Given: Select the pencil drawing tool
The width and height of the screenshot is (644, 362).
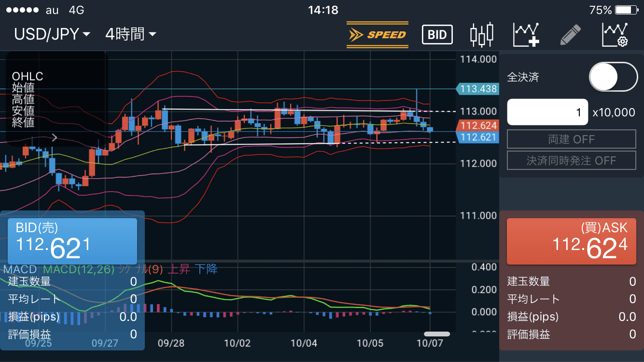Looking at the screenshot, I should (570, 35).
